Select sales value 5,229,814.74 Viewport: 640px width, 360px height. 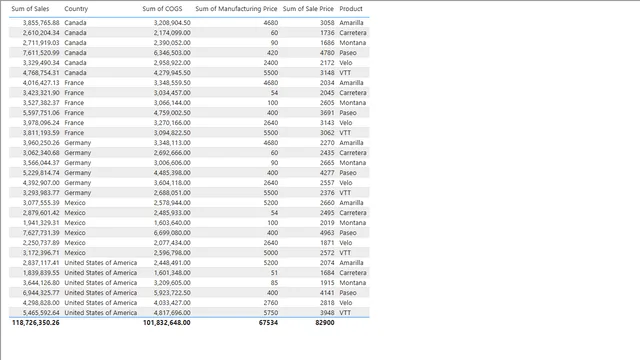(x=41, y=173)
